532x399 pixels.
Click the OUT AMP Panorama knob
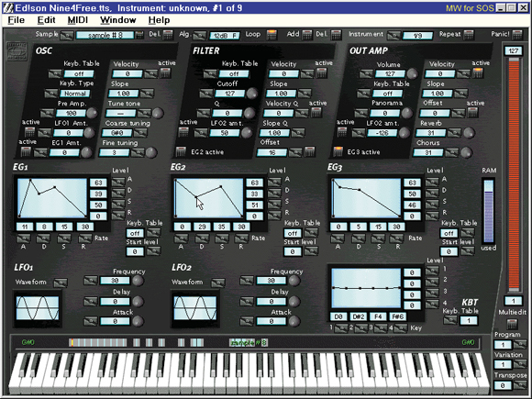pos(407,113)
